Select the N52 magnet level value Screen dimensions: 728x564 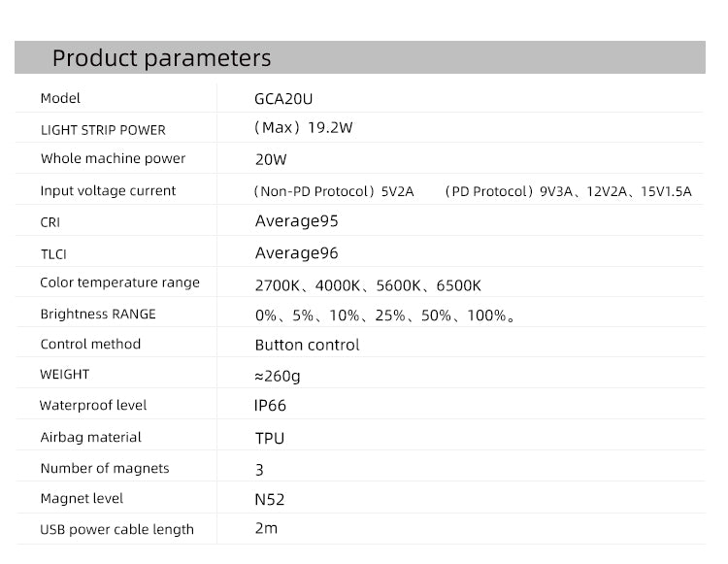[x=270, y=500]
